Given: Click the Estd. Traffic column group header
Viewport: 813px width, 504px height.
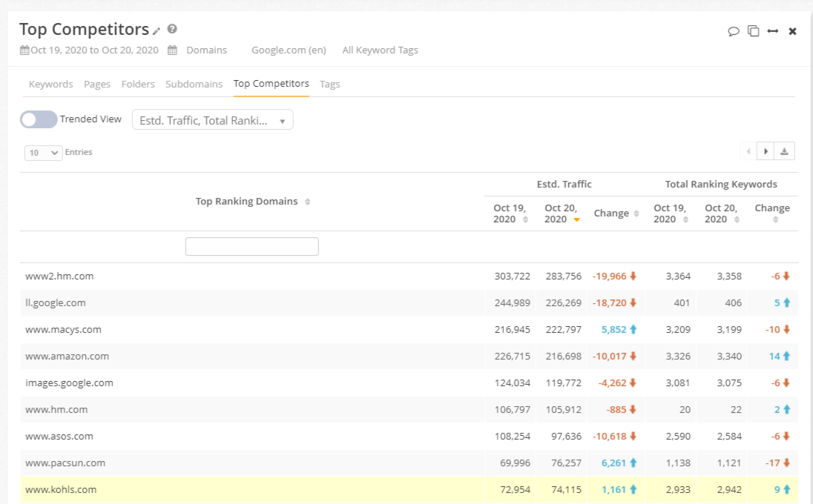Looking at the screenshot, I should coord(564,185).
